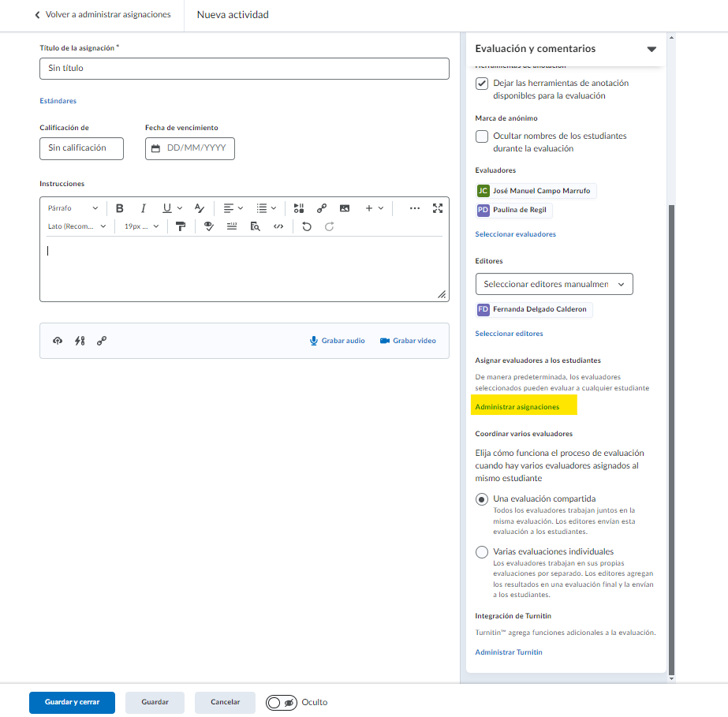Apply italic formatting in the editor
728x717 pixels.
coord(144,208)
